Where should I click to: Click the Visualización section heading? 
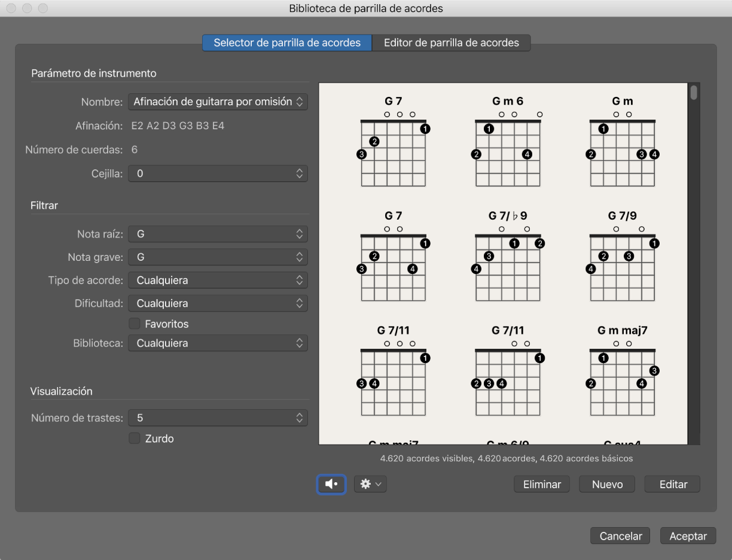coord(62,391)
